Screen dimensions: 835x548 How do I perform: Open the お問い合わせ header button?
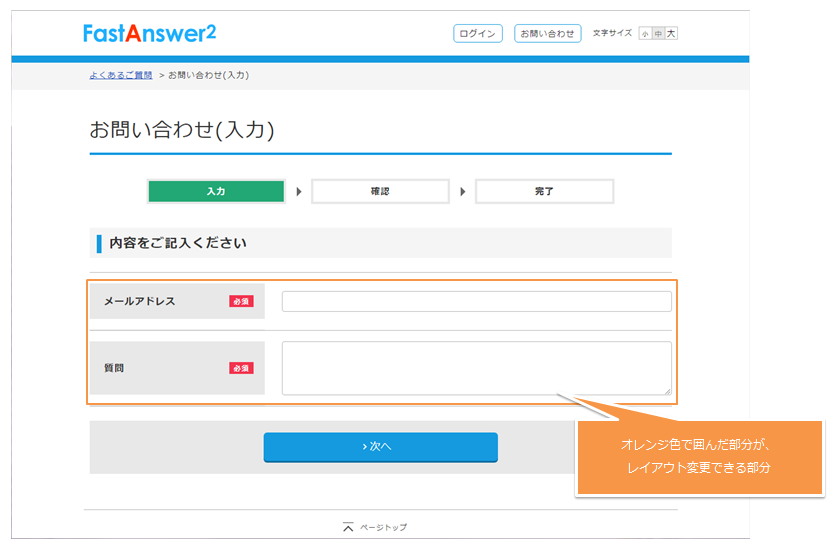[x=547, y=34]
